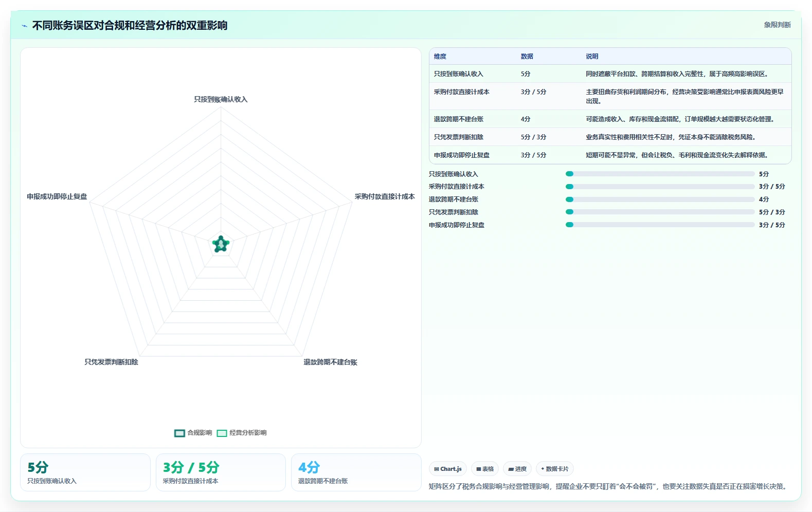This screenshot has width=812, height=512.
Task: Click the 只凭发票判断扣除 progress bar
Action: point(660,212)
